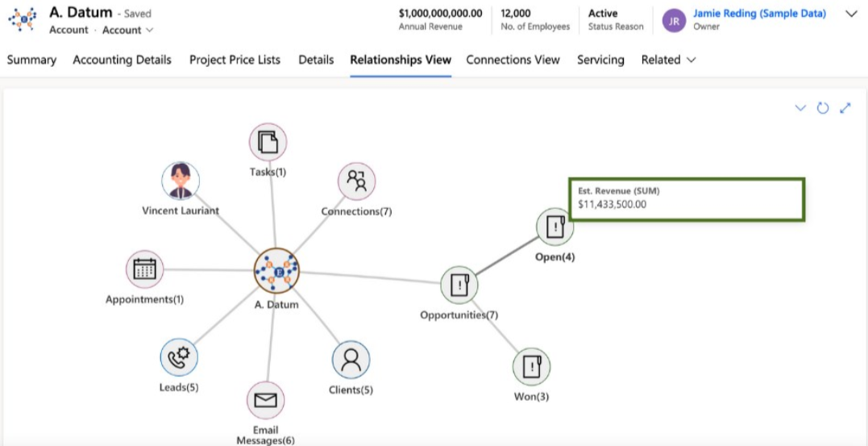Select the Clients(5) person node
The width and height of the screenshot is (868, 446).
click(351, 361)
